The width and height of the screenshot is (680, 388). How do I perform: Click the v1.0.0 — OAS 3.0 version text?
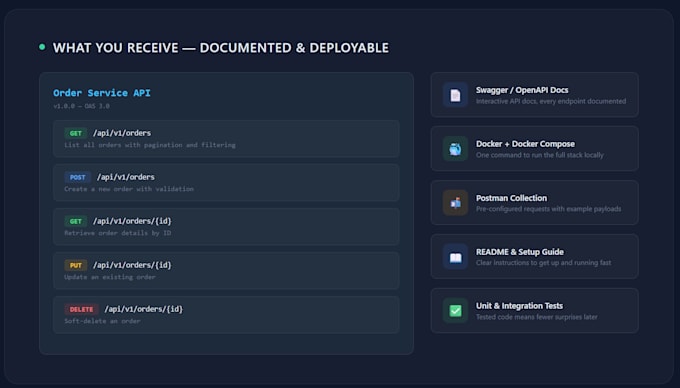(81, 106)
